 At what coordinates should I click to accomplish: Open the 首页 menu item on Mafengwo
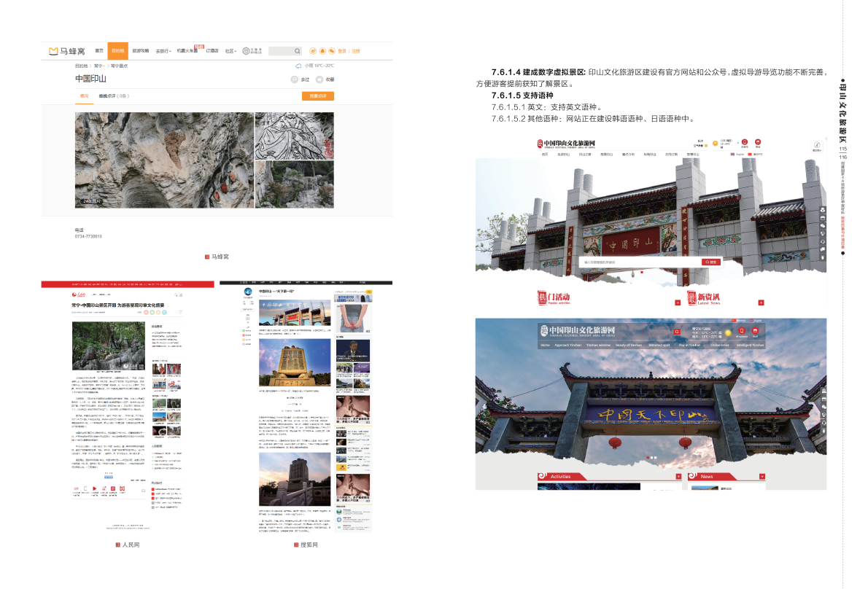[99, 51]
